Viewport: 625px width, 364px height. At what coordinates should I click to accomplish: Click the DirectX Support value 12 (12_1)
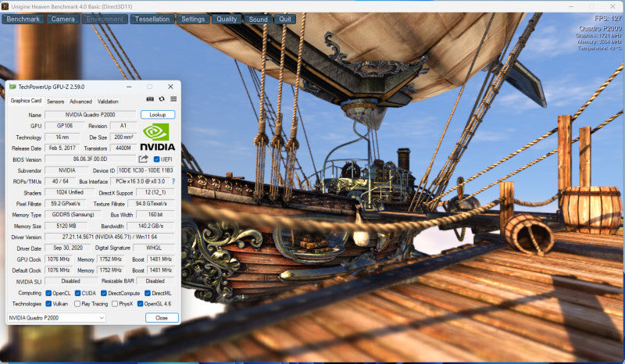click(x=155, y=192)
